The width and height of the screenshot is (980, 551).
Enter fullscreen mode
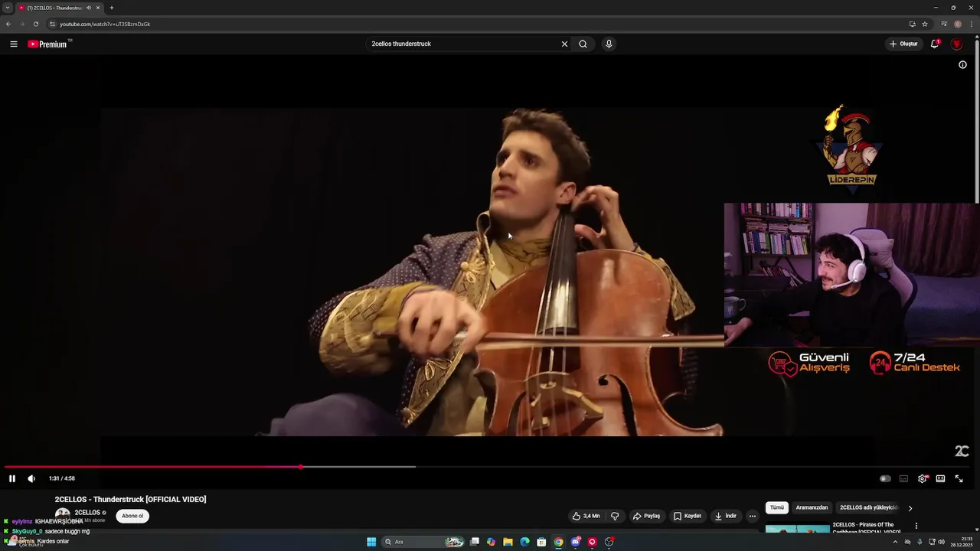click(x=959, y=478)
